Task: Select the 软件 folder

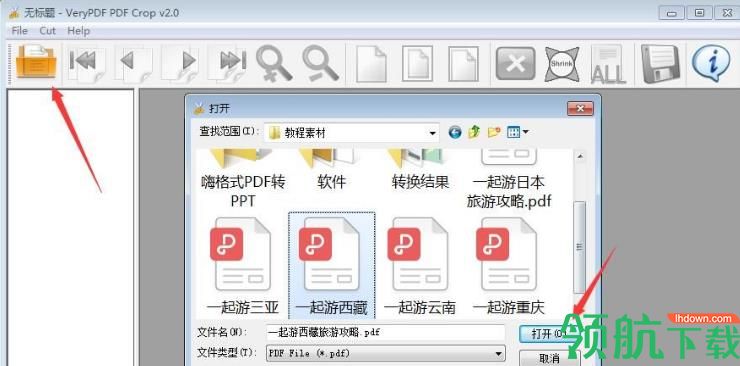Action: tap(331, 171)
